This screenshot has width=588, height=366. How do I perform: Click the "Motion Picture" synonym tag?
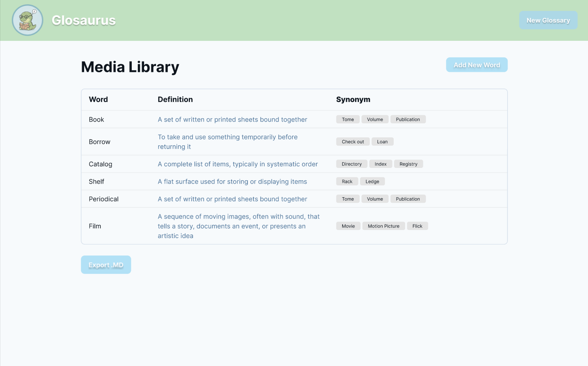[x=383, y=226]
